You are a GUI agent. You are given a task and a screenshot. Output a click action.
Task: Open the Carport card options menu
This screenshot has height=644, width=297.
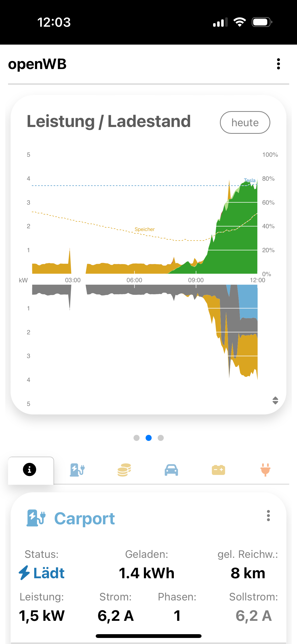tap(268, 516)
